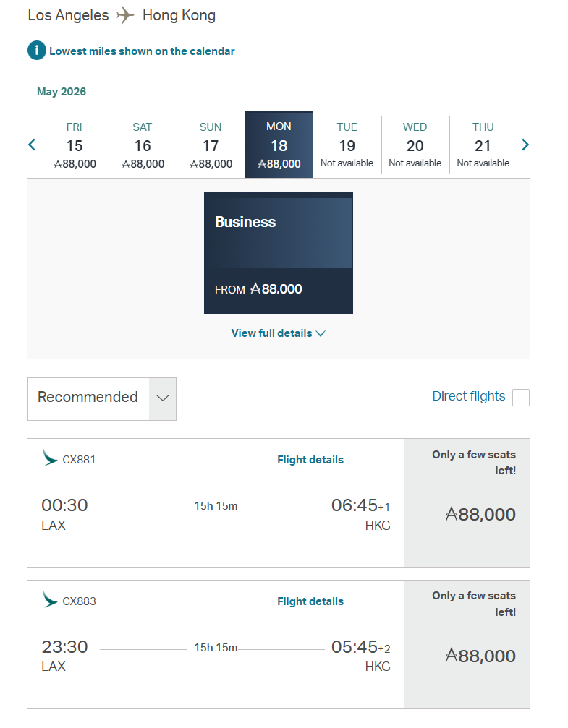Click the Cathay Pacific logo for CX881
Image resolution: width=568 pixels, height=728 pixels.
point(50,458)
